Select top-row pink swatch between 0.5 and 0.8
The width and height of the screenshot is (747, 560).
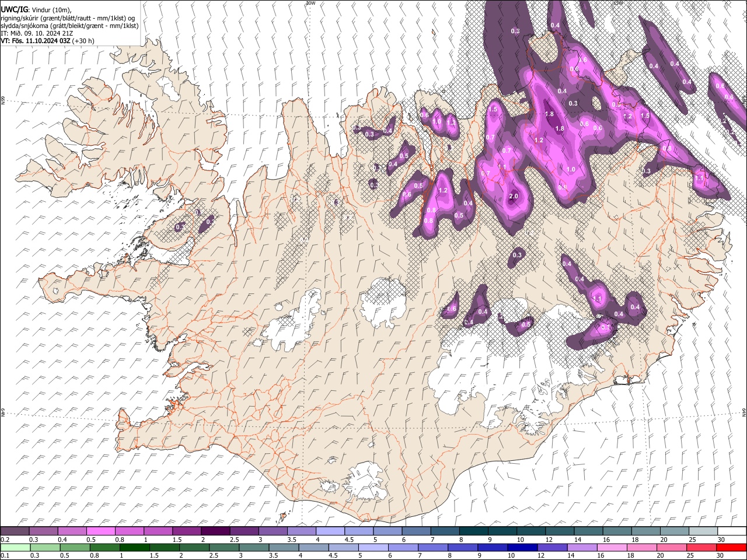[x=101, y=531]
